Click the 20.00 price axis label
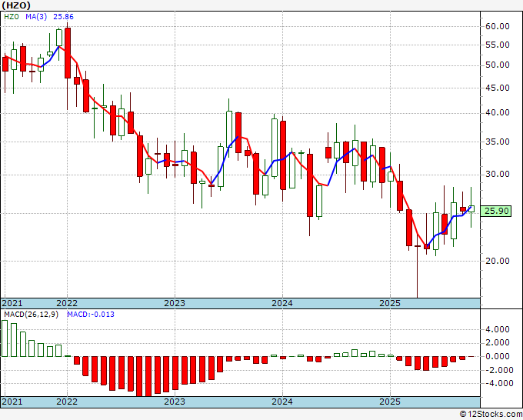Viewport: 523px width, 420px height. coord(498,261)
